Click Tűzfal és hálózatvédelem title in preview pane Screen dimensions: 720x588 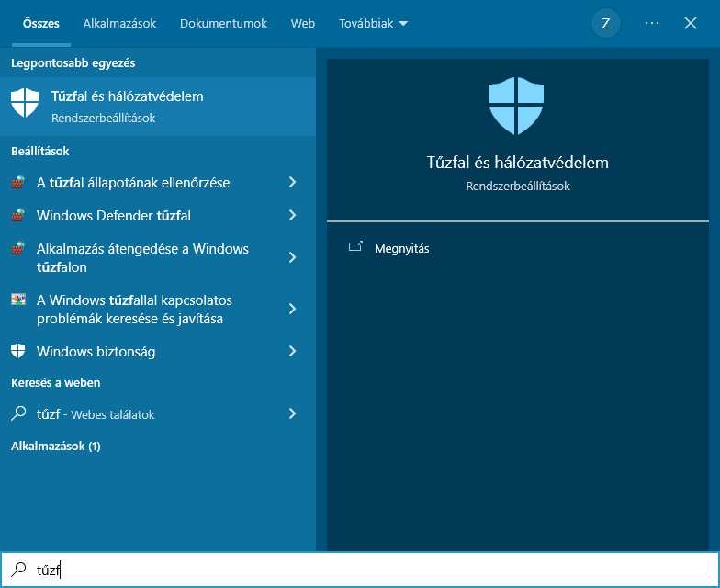518,162
